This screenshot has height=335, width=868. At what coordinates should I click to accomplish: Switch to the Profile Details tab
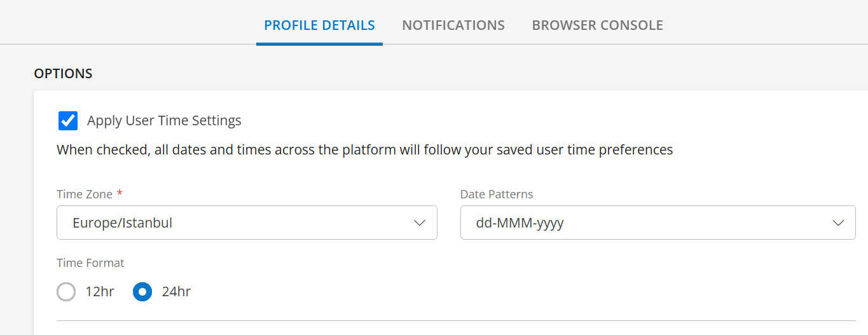point(319,25)
